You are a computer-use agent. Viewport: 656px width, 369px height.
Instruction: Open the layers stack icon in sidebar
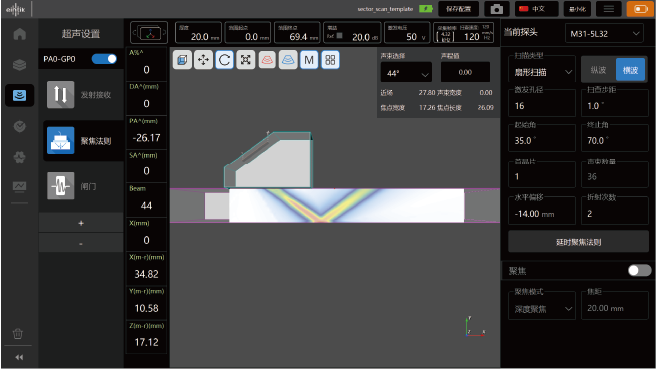tap(20, 65)
